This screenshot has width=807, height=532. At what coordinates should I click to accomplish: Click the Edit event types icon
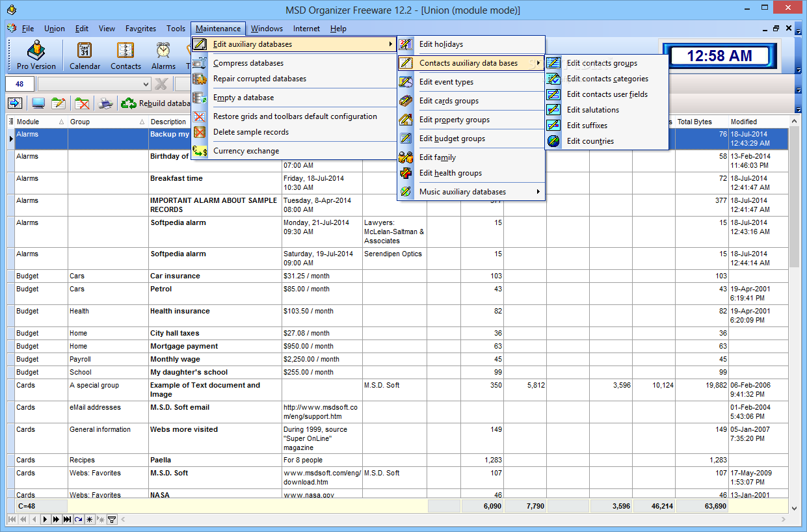point(406,82)
